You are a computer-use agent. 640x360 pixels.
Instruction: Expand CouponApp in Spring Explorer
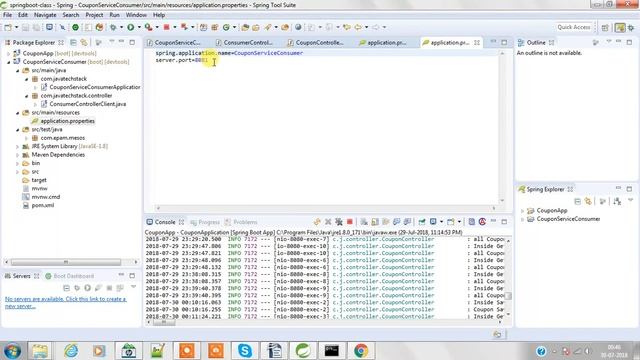(522, 211)
